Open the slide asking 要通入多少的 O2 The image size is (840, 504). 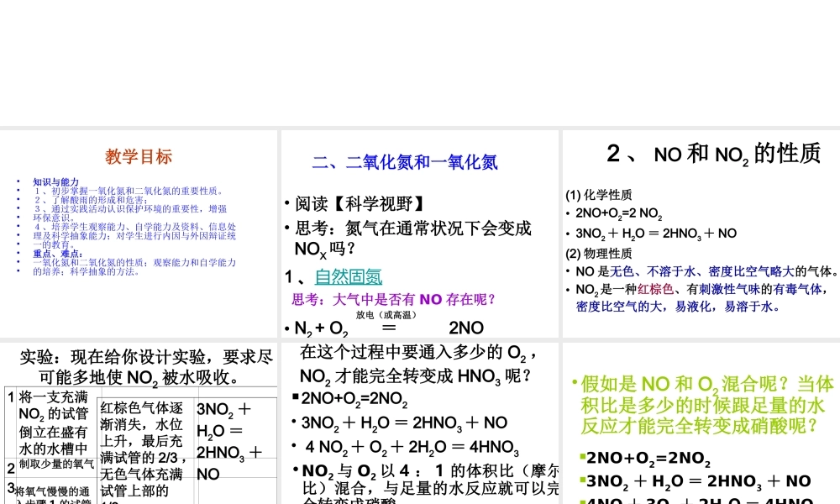click(x=419, y=423)
